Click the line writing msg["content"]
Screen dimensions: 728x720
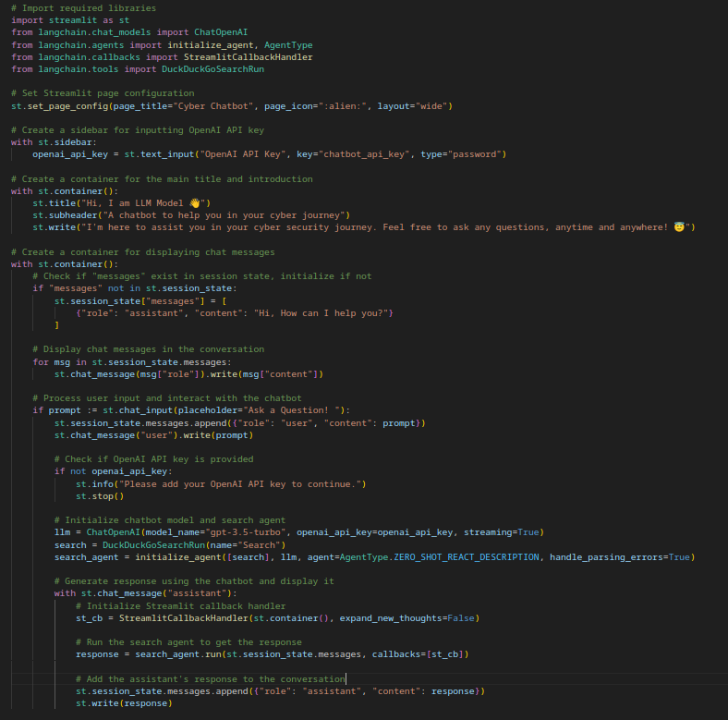(x=188, y=374)
